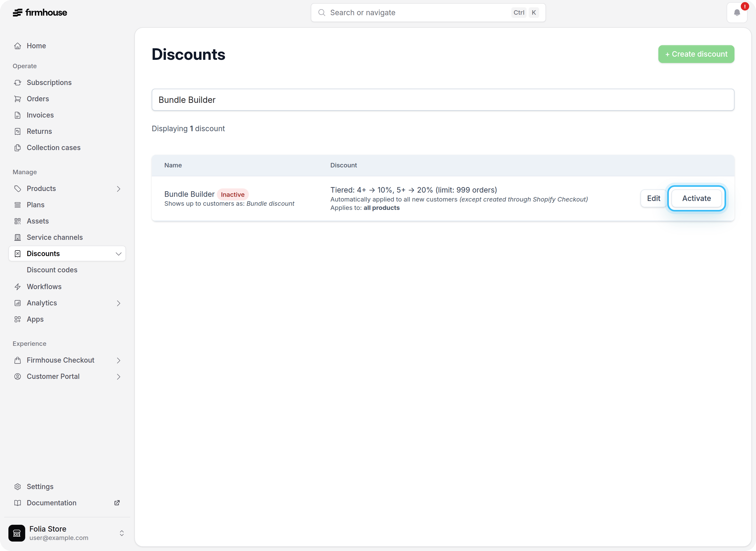This screenshot has height=551, width=756.
Task: Click the Tiered discount description text
Action: coord(413,190)
